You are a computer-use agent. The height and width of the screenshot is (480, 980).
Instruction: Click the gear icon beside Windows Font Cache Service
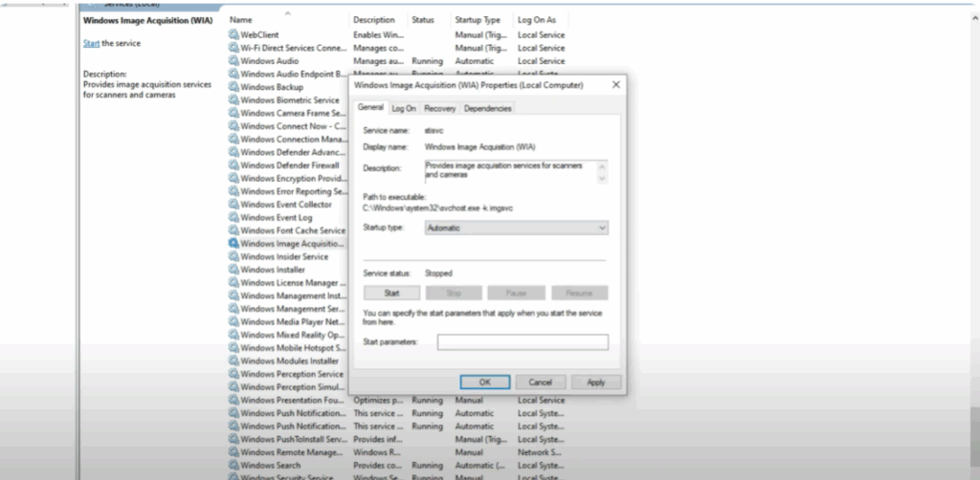[x=234, y=230]
